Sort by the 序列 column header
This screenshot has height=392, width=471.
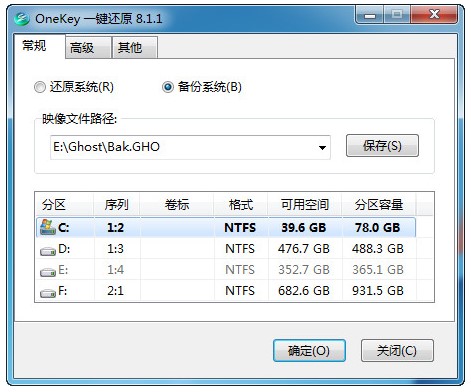[116, 204]
